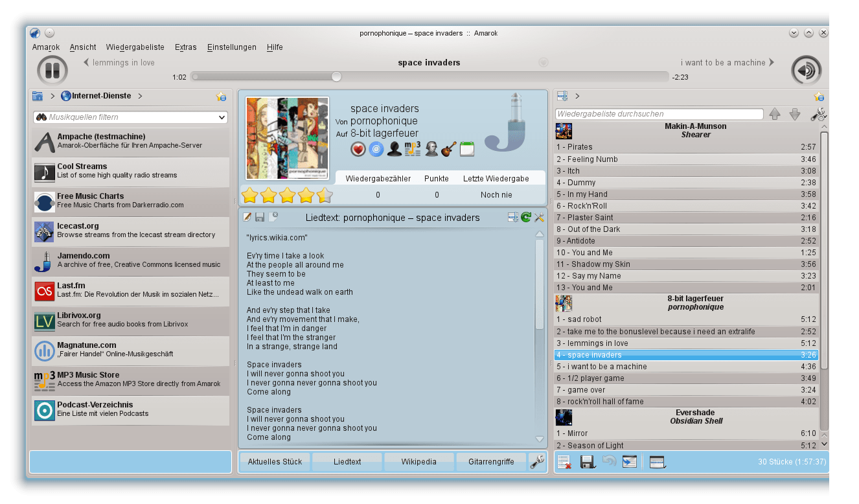Open the Podcast-Verzeichnis service
This screenshot has height=504, width=859.
[x=132, y=410]
